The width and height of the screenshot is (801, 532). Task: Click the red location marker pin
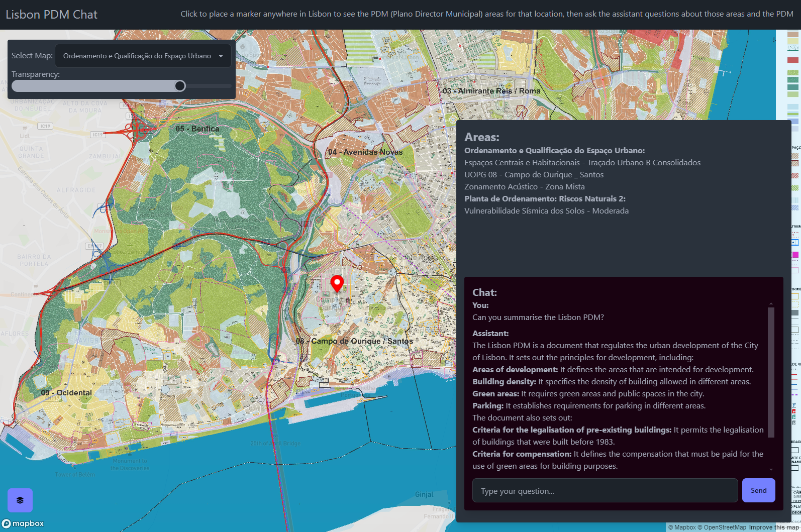pyautogui.click(x=337, y=284)
